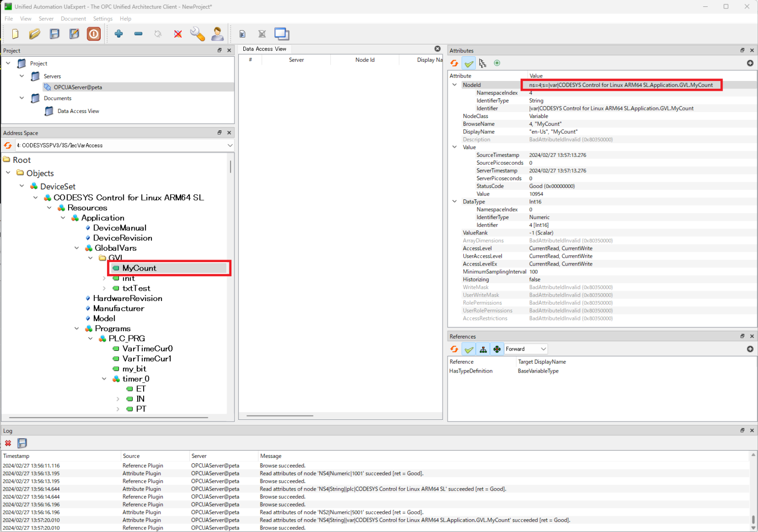758x532 pixels.
Task: Open the address space namespace dropdown
Action: point(229,145)
